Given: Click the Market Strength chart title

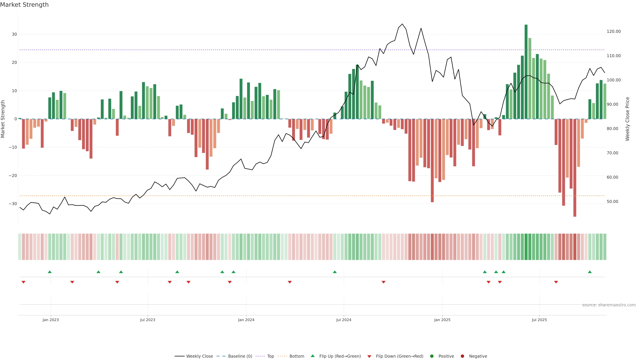Looking at the screenshot, I should pos(24,5).
